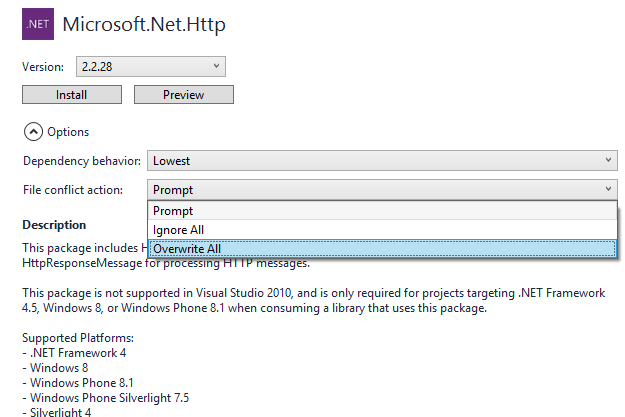Install the Microsoft.Net.Http package
The image size is (625, 417).
point(71,95)
